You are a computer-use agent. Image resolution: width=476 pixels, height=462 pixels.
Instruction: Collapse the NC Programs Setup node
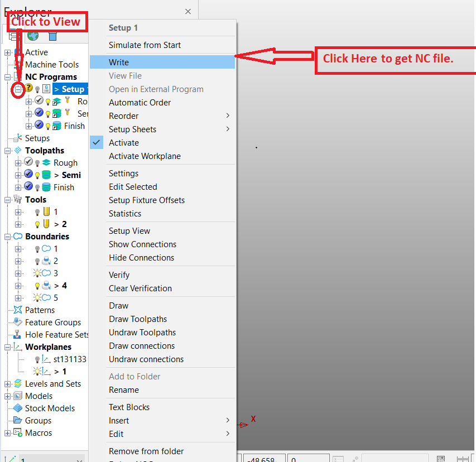point(18,89)
